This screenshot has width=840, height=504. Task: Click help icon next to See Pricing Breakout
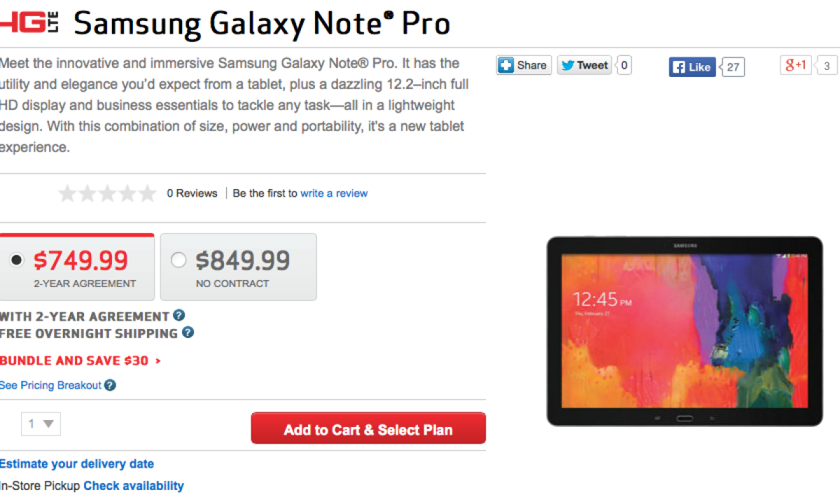point(110,385)
